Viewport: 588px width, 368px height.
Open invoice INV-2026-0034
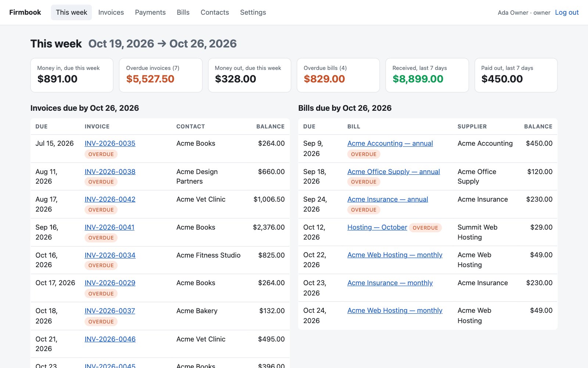pyautogui.click(x=110, y=255)
